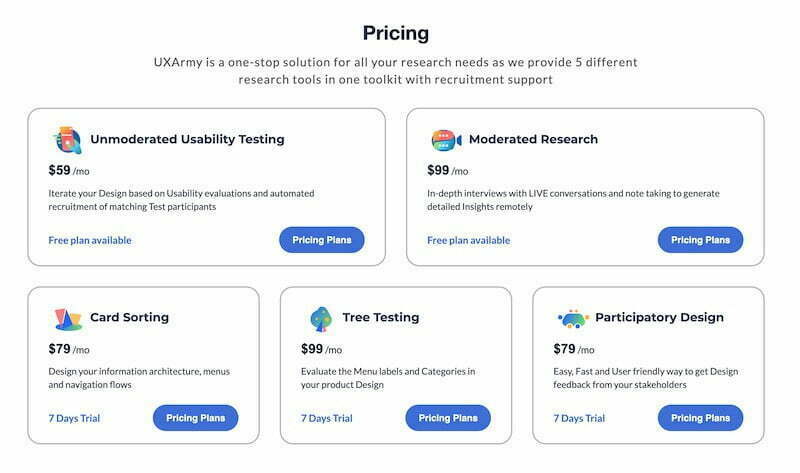
Task: Click the Card Sorting shapes icon
Action: click(x=68, y=319)
